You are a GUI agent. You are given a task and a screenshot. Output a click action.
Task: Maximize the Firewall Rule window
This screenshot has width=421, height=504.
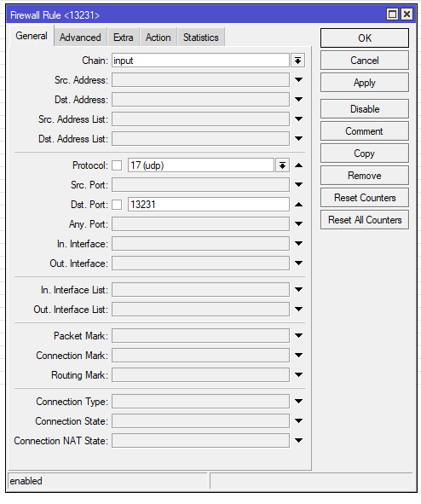392,14
